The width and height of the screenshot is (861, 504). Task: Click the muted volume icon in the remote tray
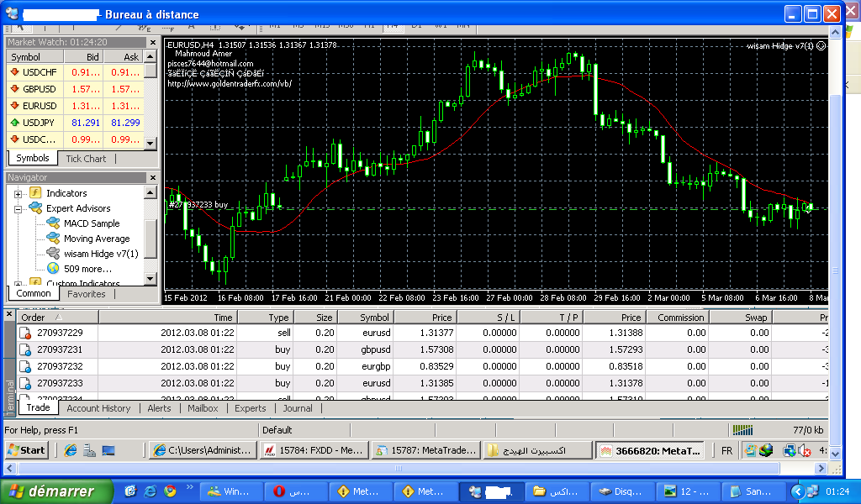click(x=805, y=451)
